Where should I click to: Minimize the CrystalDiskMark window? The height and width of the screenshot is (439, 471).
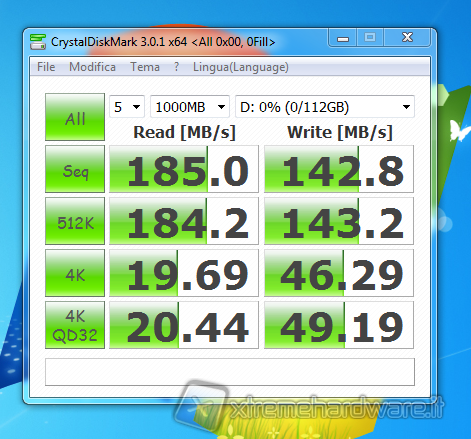(x=343, y=38)
